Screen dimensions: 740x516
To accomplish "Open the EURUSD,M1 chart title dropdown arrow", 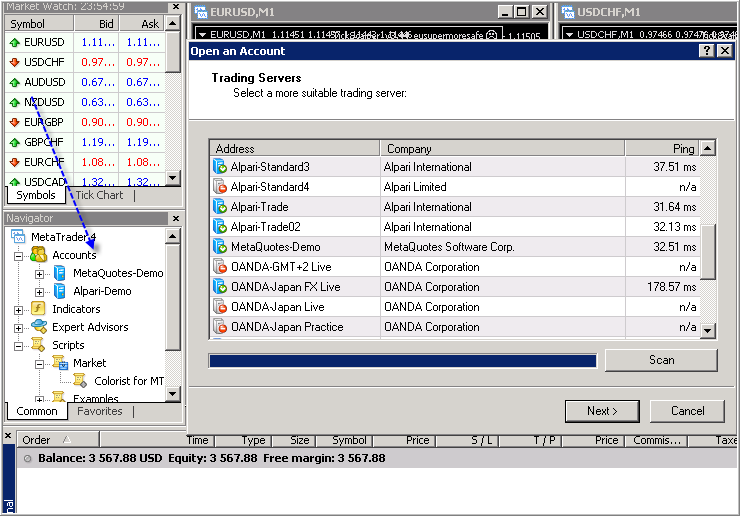I will pyautogui.click(x=202, y=34).
